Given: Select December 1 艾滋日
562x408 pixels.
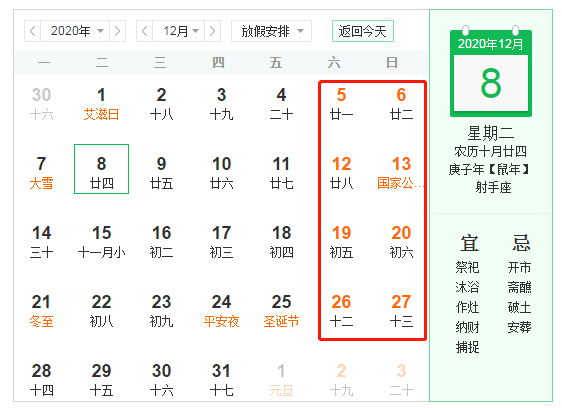Looking at the screenshot, I should pyautogui.click(x=101, y=104).
